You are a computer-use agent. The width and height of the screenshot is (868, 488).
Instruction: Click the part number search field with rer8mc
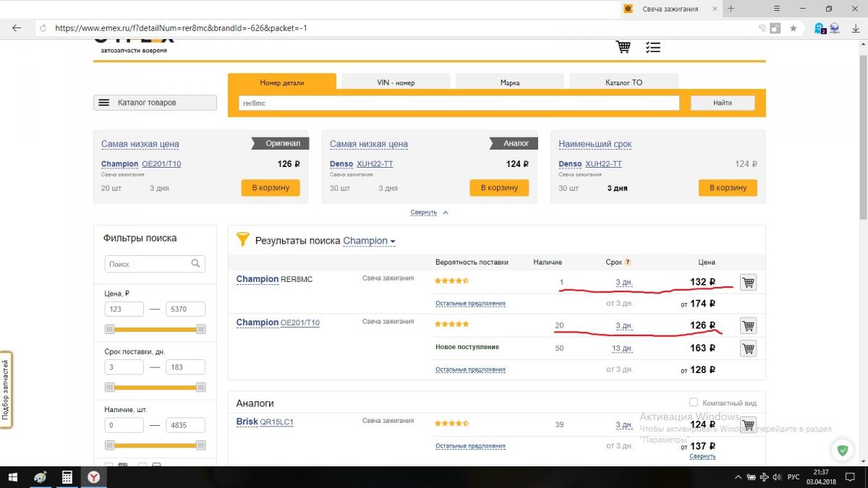pyautogui.click(x=459, y=103)
